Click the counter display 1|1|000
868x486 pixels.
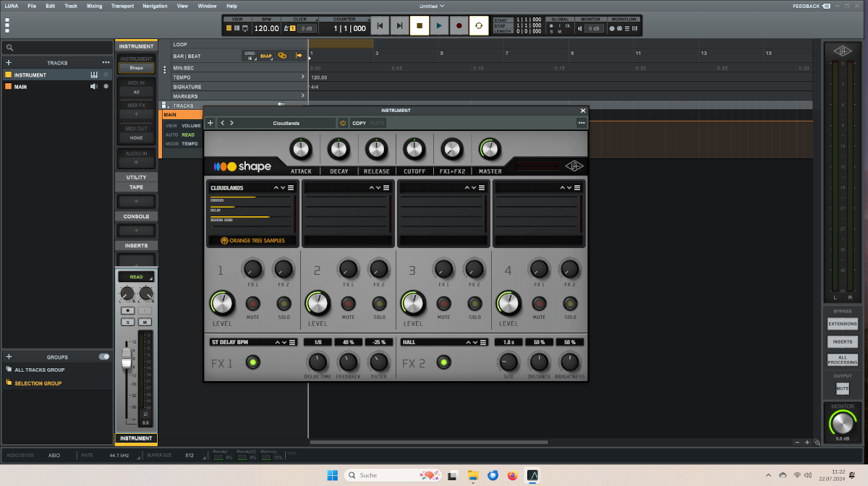pos(349,28)
